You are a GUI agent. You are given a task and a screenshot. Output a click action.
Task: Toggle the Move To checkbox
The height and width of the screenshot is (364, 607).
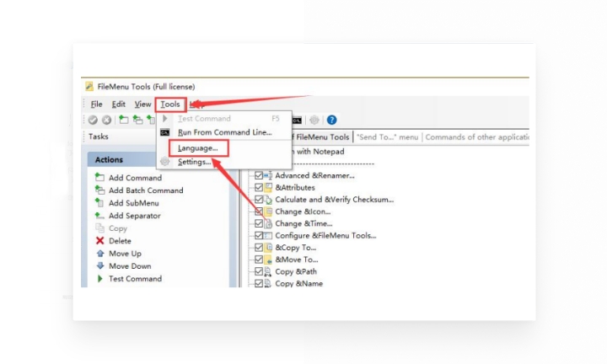pyautogui.click(x=259, y=260)
